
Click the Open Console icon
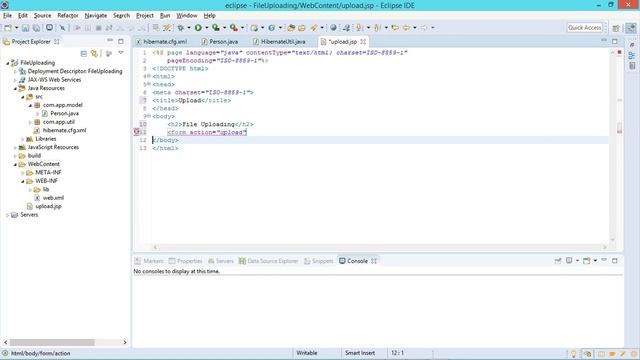pyautogui.click(x=587, y=260)
